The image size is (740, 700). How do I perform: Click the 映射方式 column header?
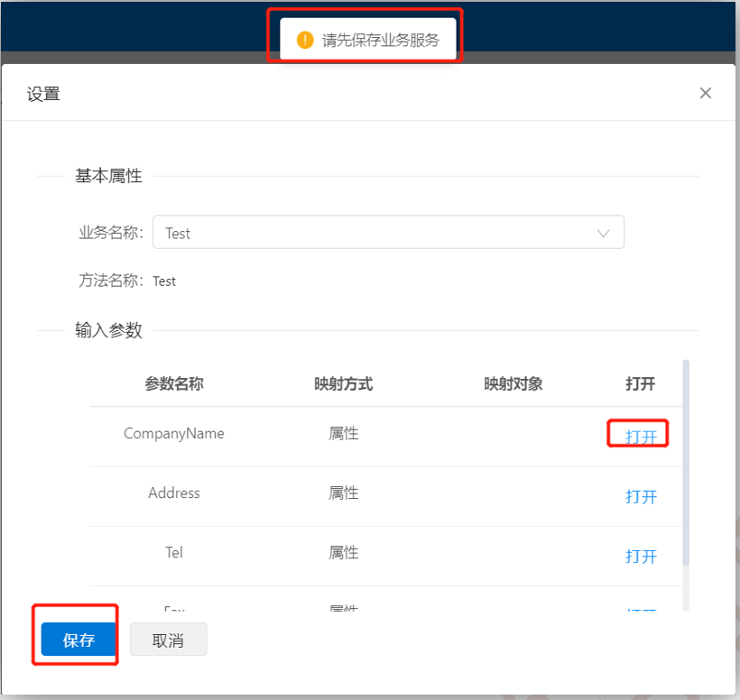pyautogui.click(x=343, y=383)
